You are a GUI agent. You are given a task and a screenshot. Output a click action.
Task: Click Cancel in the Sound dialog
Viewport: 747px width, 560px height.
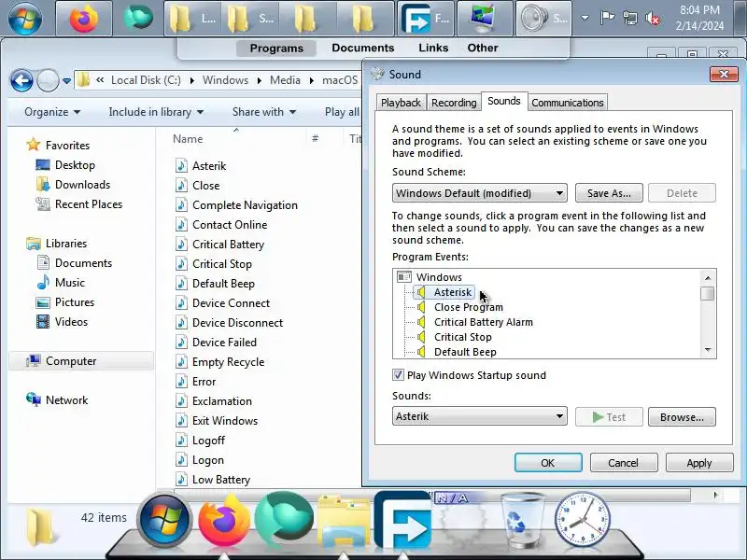tap(623, 462)
